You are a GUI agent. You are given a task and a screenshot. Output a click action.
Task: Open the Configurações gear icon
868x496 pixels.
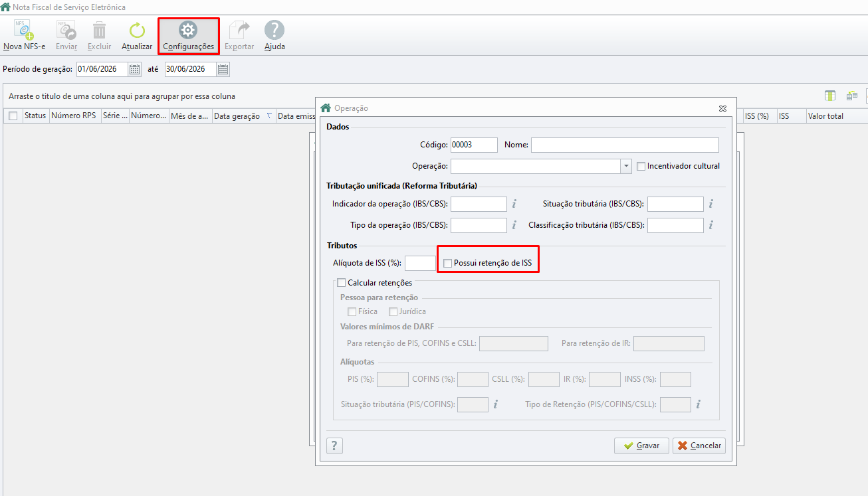(x=189, y=36)
